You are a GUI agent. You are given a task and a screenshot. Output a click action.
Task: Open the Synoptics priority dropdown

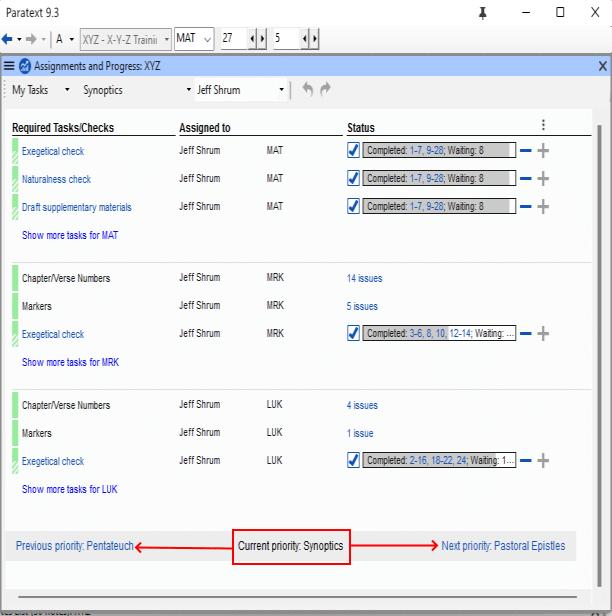[137, 90]
